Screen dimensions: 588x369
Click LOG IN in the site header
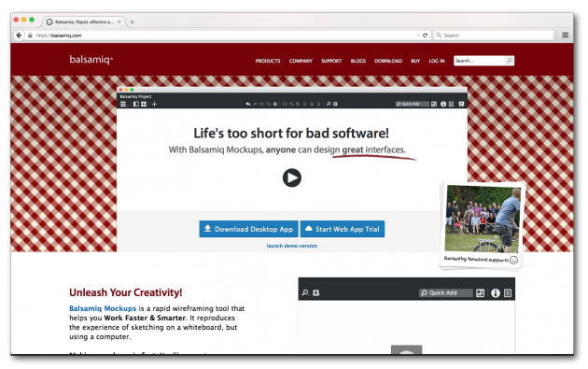(437, 61)
